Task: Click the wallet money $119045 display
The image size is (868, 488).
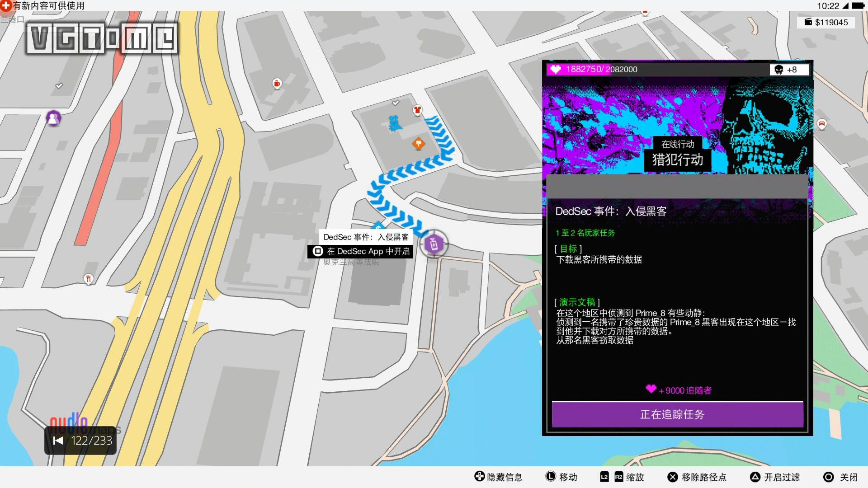Action: coord(826,22)
